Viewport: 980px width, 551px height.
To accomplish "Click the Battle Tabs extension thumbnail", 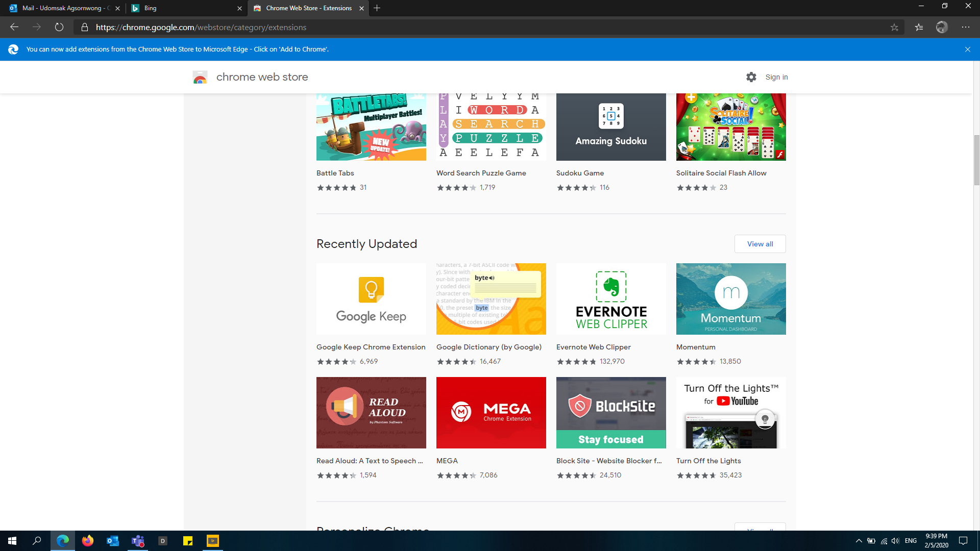I will click(371, 127).
